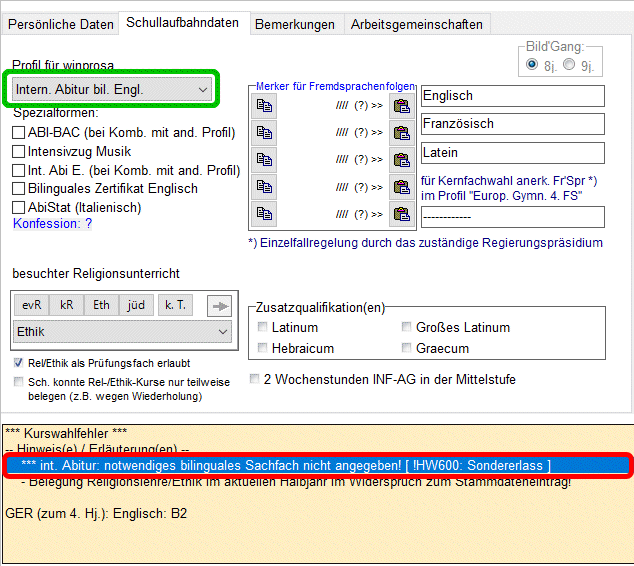634x566 pixels.
Task: Enable the ABI-BAC checkbox
Action: [19, 133]
